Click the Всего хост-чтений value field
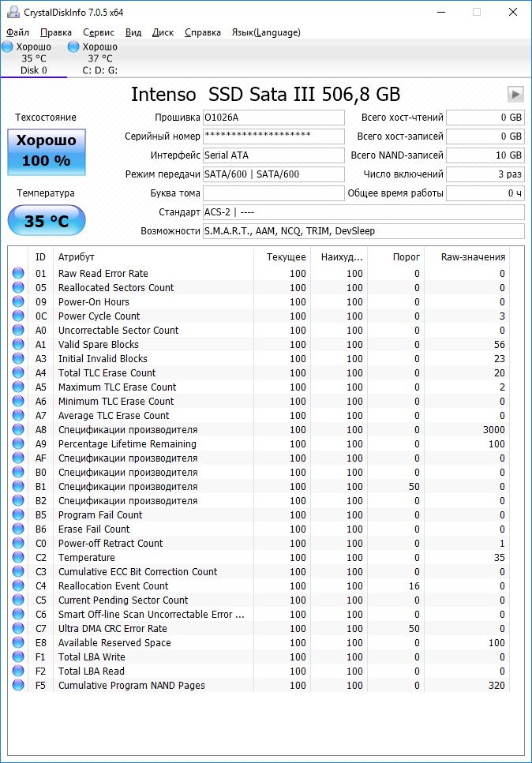The height and width of the screenshot is (763, 532). click(x=485, y=118)
